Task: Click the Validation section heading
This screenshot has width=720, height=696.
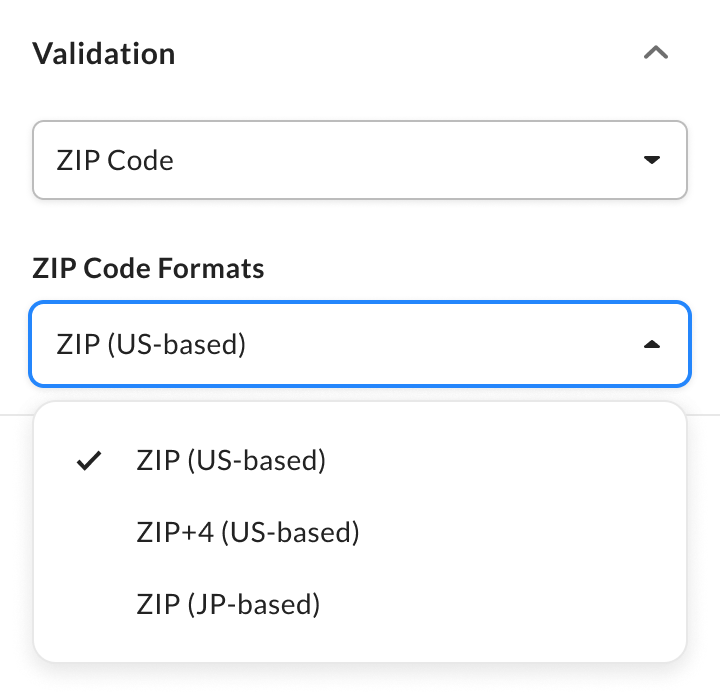Action: [104, 53]
